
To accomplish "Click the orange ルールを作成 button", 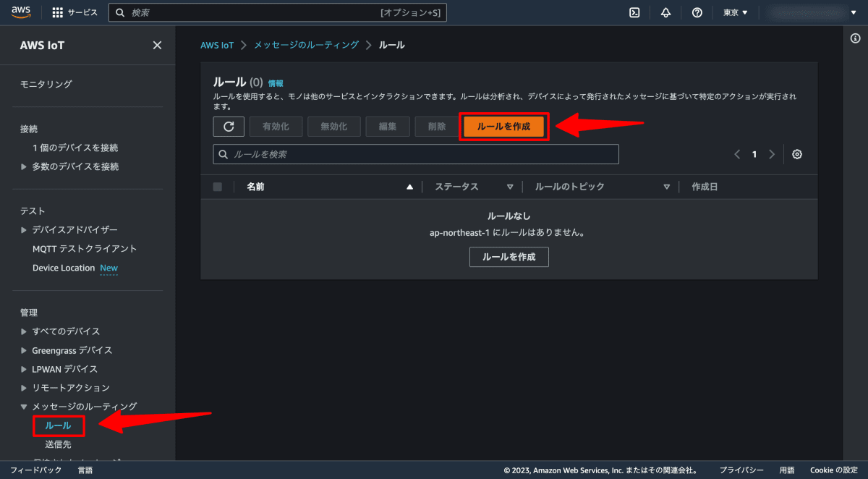I will (504, 127).
